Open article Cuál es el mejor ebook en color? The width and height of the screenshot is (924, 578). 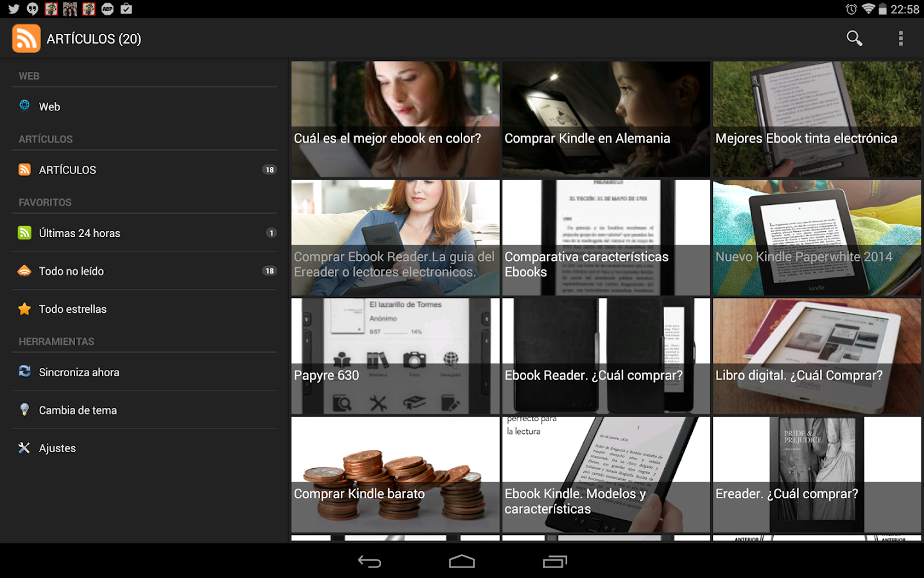tap(395, 119)
